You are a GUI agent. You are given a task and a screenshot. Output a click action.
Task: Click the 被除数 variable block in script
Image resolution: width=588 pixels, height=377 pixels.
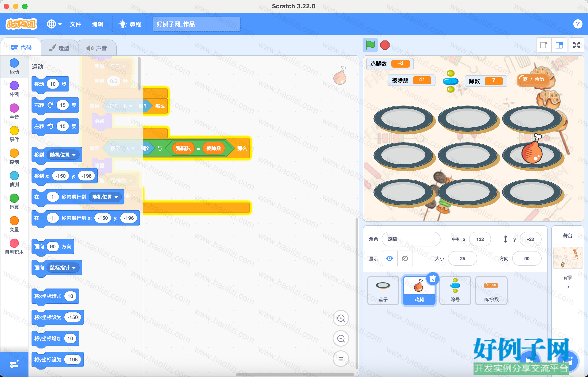pyautogui.click(x=214, y=148)
